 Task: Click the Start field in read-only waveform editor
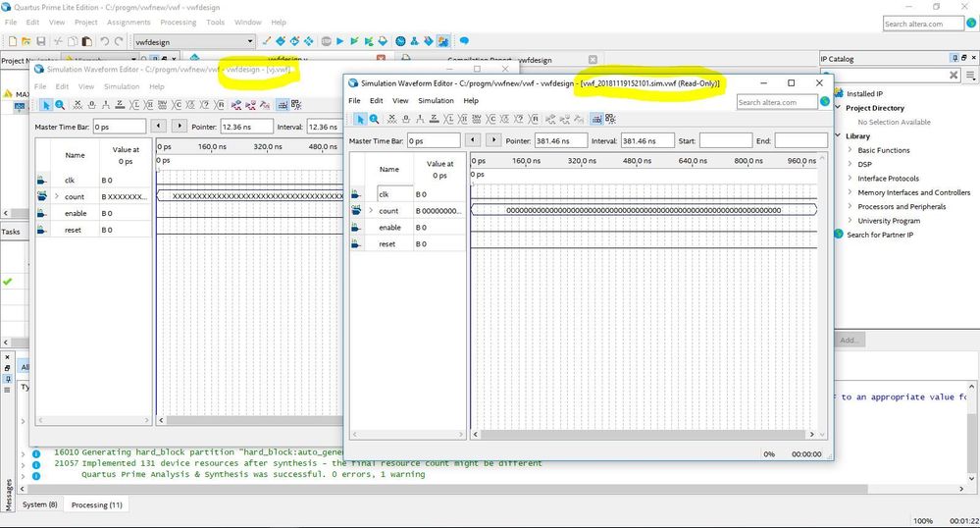click(x=725, y=140)
